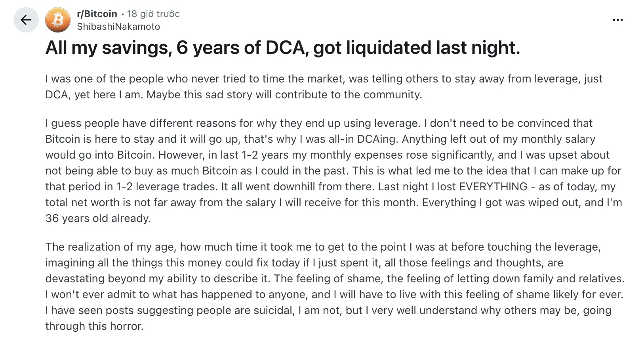Click the orange Bitcoin subreddit avatar
The height and width of the screenshot is (341, 644).
[58, 20]
